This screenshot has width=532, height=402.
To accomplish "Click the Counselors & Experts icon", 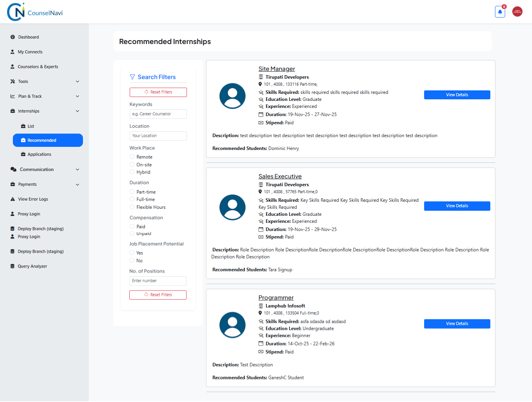I will pos(13,67).
